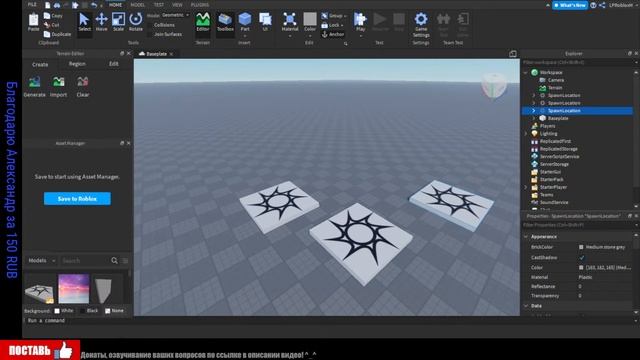Viewport: 640px width, 360px height.
Task: Open the Region tab in the Terrain Editor
Action: (x=77, y=64)
